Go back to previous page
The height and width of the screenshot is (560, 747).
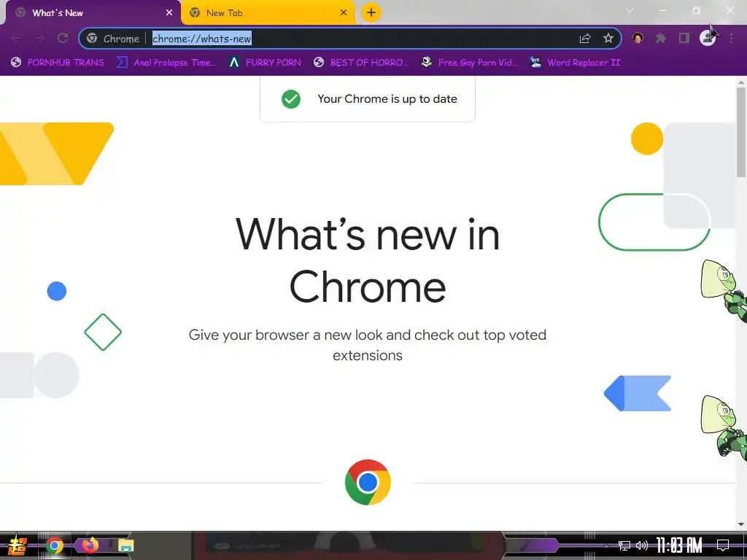(16, 38)
